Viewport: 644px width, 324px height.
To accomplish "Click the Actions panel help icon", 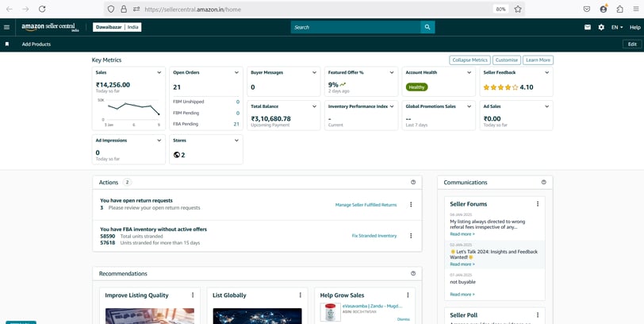I will 413,182.
